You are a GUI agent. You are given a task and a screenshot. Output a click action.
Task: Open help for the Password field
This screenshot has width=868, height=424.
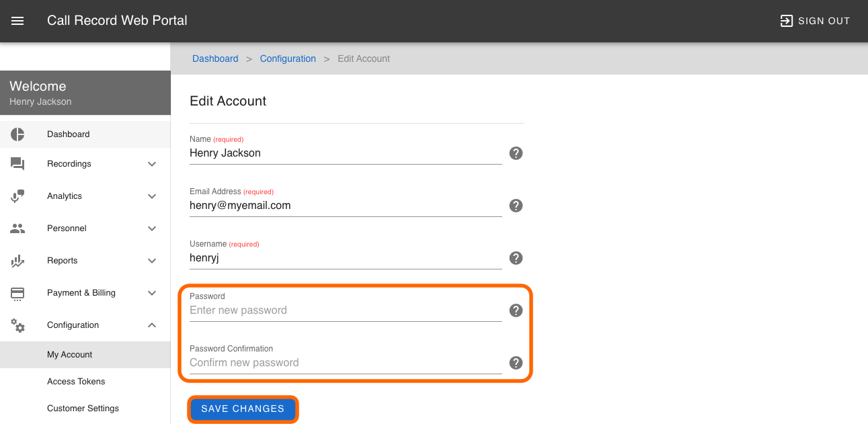[516, 310]
